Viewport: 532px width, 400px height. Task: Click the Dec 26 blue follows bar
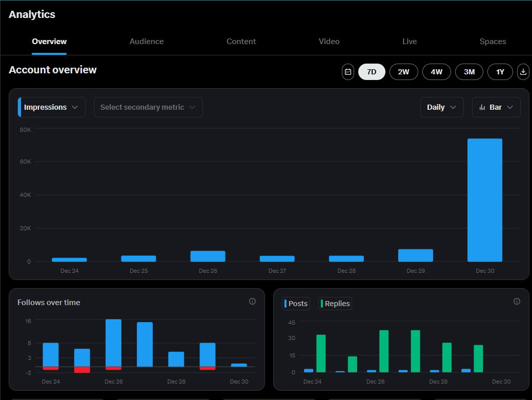(113, 343)
